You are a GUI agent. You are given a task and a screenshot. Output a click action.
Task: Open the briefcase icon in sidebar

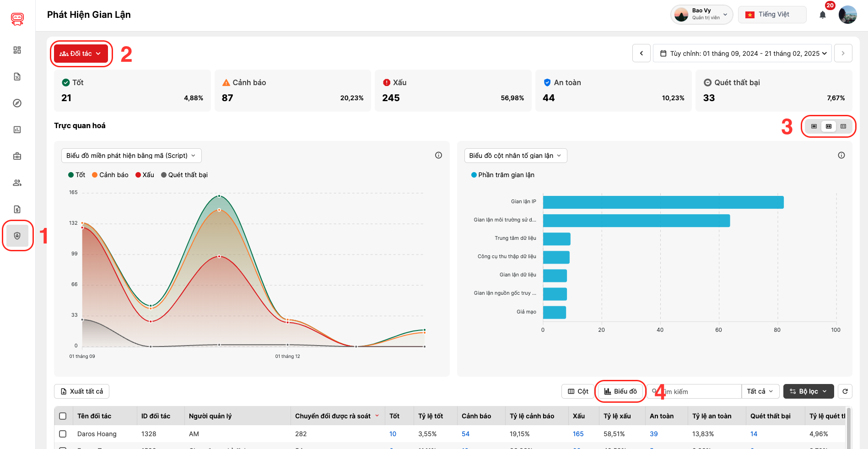coord(17,156)
